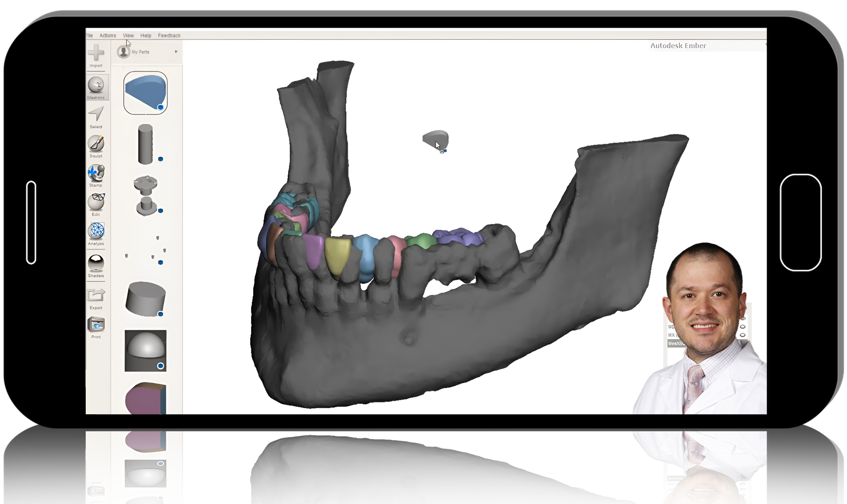Open the View menu
The width and height of the screenshot is (847, 504).
point(128,35)
